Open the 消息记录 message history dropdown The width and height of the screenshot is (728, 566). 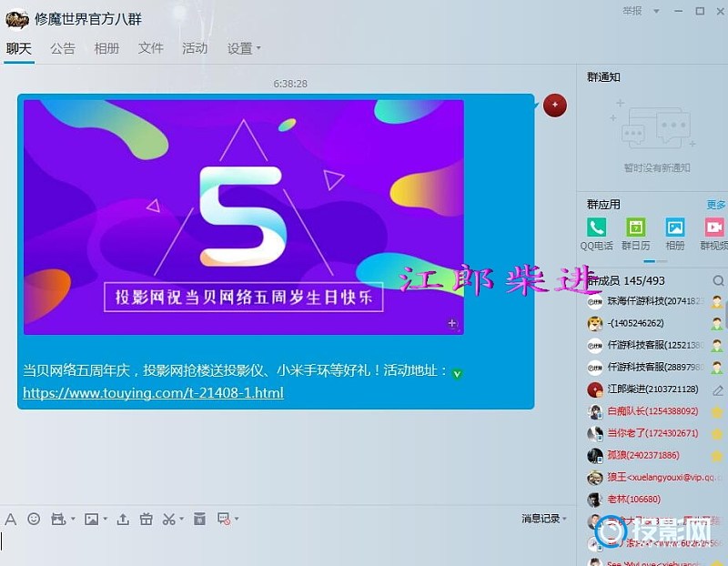pyautogui.click(x=543, y=519)
